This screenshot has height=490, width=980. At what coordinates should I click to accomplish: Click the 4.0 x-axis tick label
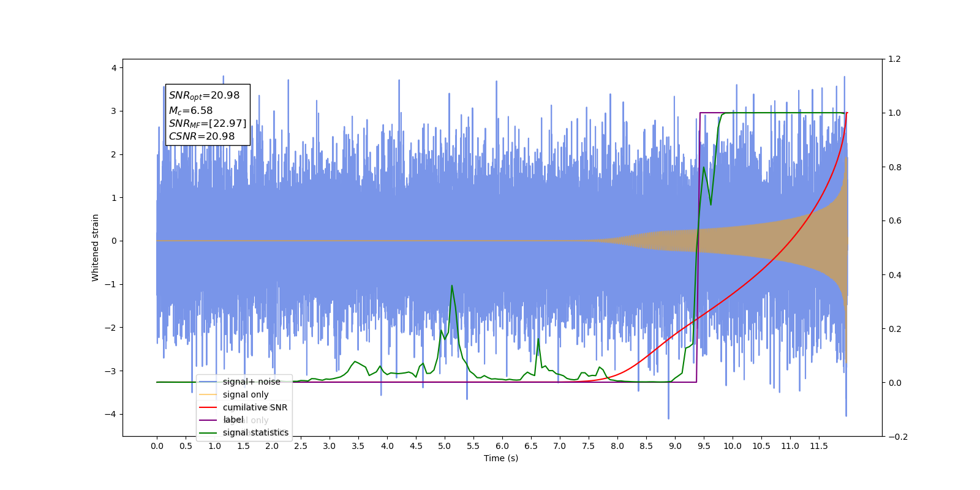click(387, 446)
